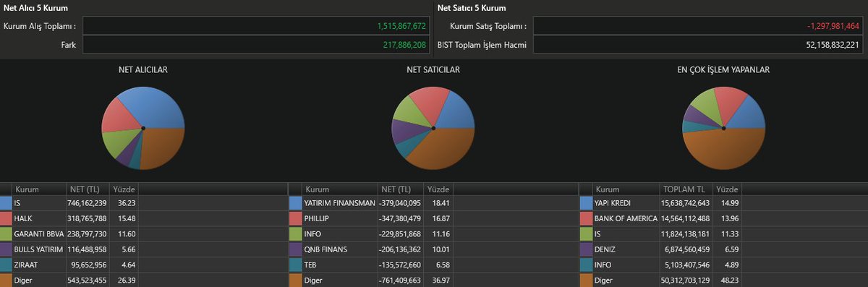Select the YAPI KREDI row
Image resolution: width=868 pixels, height=287 pixels.
[x=723, y=204]
